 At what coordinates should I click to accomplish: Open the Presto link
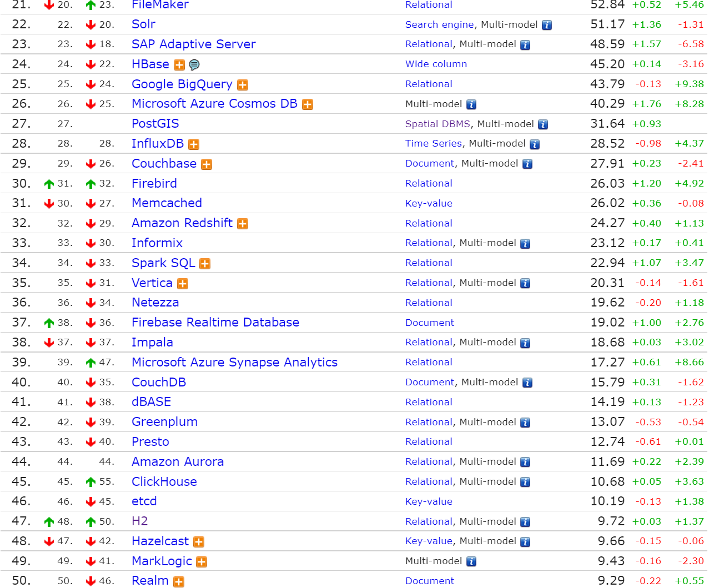click(150, 442)
